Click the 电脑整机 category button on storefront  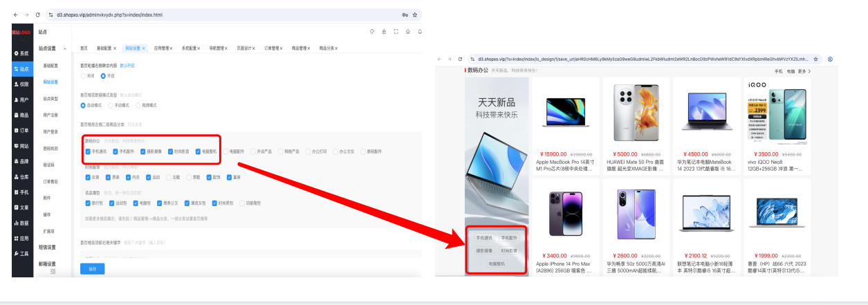[x=497, y=264]
